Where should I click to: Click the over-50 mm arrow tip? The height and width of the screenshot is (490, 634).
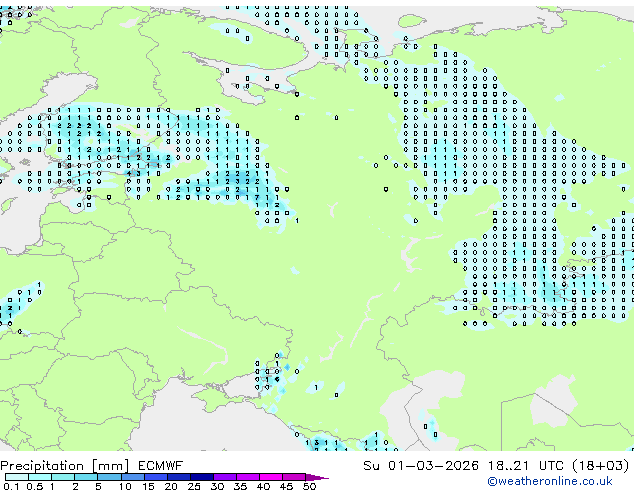[317, 477]
